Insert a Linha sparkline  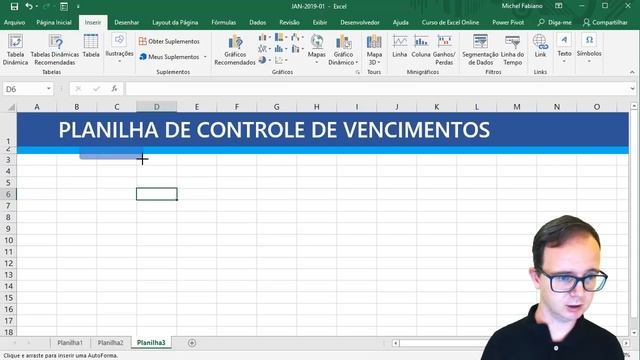click(400, 46)
